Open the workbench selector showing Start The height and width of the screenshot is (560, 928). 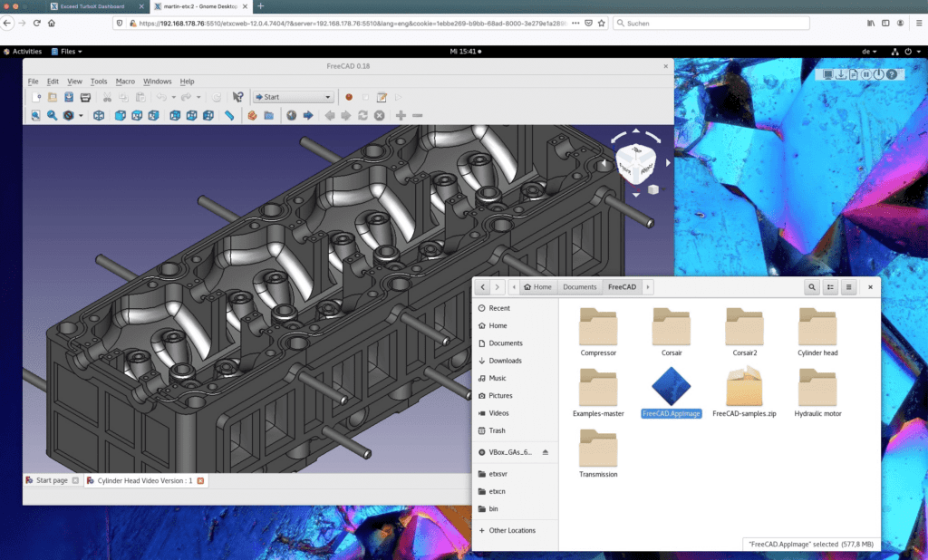coord(293,96)
